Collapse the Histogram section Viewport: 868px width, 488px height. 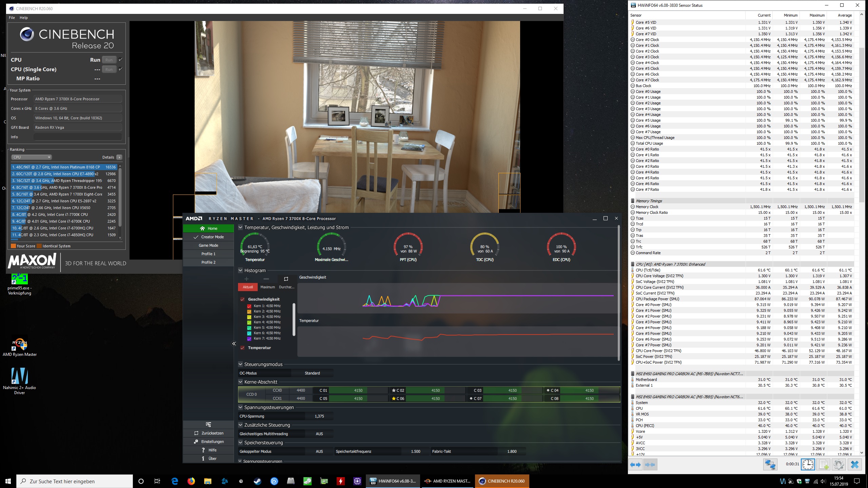241,270
